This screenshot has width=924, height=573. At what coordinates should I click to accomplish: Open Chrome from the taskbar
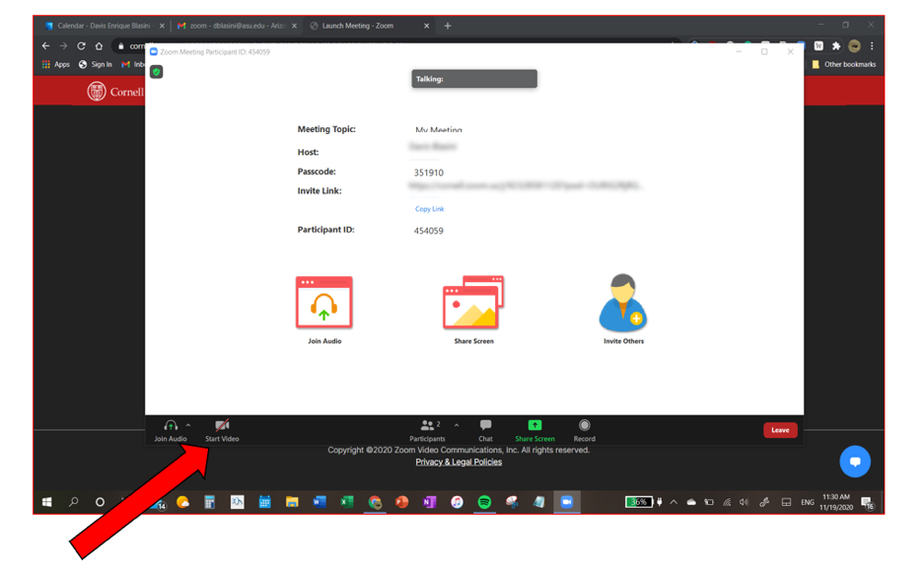pyautogui.click(x=375, y=502)
